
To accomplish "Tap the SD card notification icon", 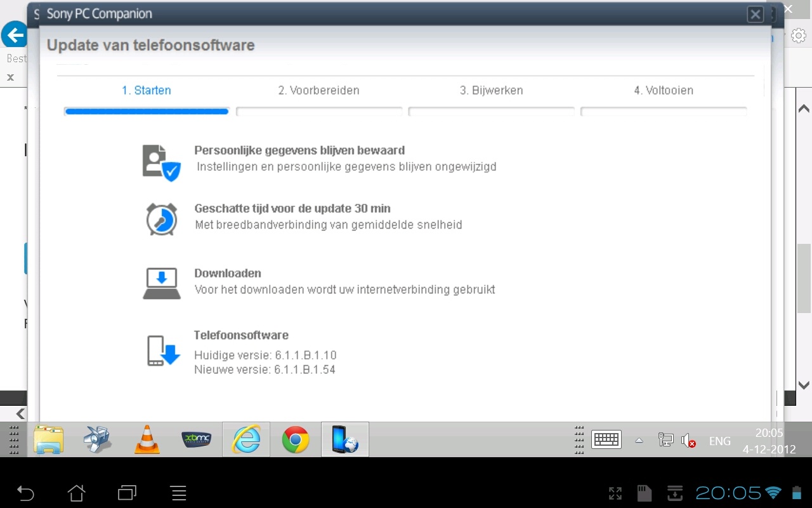I will pyautogui.click(x=645, y=493).
